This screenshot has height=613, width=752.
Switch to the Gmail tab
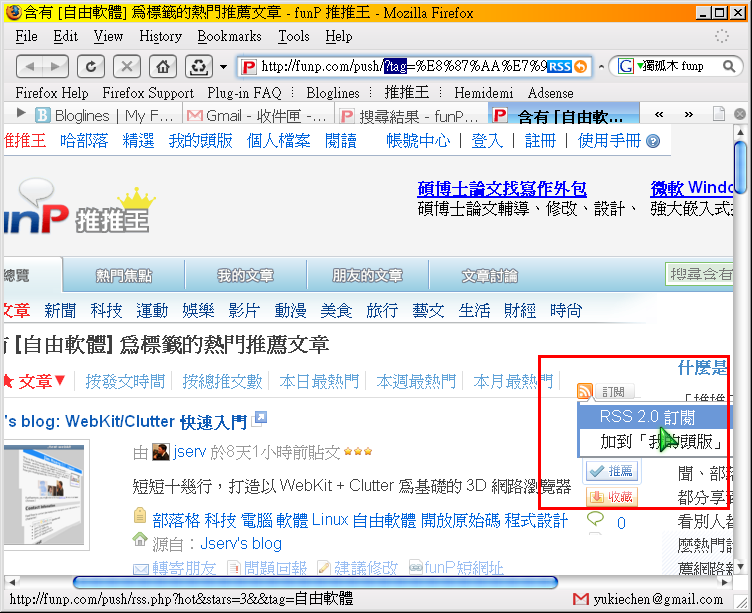257,116
